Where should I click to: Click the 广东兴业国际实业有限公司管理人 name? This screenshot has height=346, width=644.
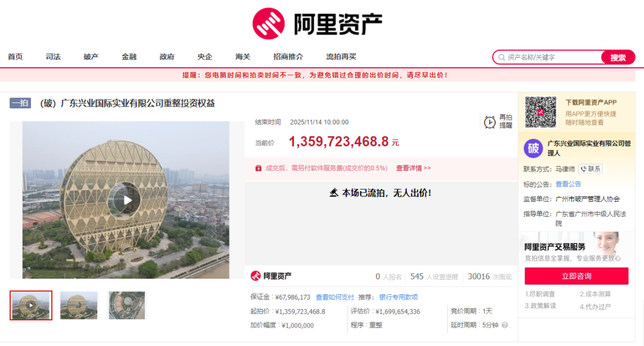(589, 148)
